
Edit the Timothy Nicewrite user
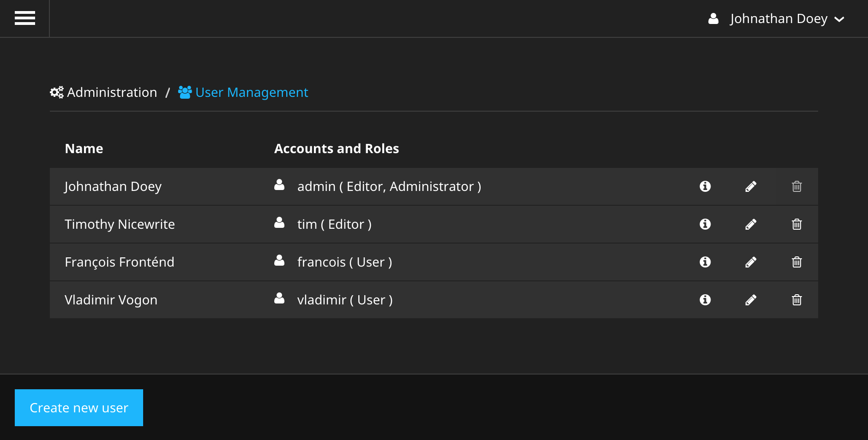click(x=751, y=224)
